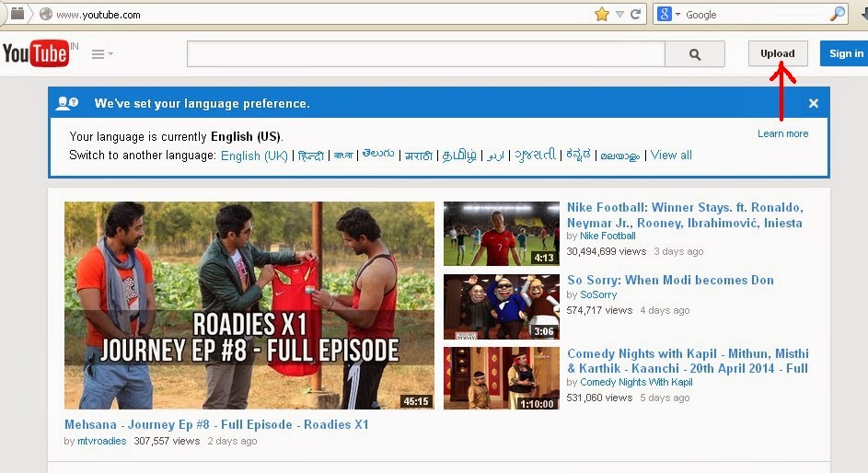This screenshot has height=473, width=868.
Task: Switch language to Bengali
Action: [343, 156]
